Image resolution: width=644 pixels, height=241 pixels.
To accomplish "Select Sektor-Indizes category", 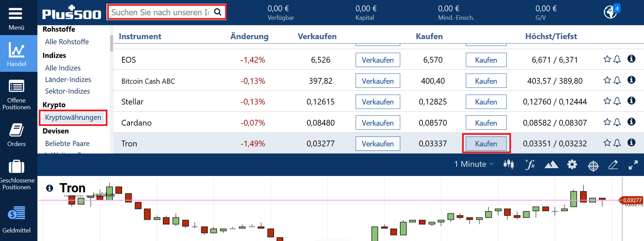I will [x=67, y=91].
